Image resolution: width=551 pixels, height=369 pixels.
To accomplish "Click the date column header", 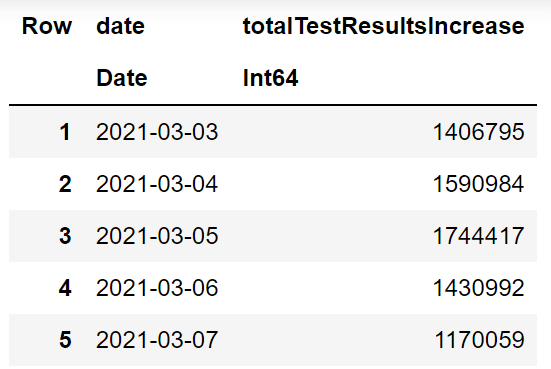I will [121, 26].
